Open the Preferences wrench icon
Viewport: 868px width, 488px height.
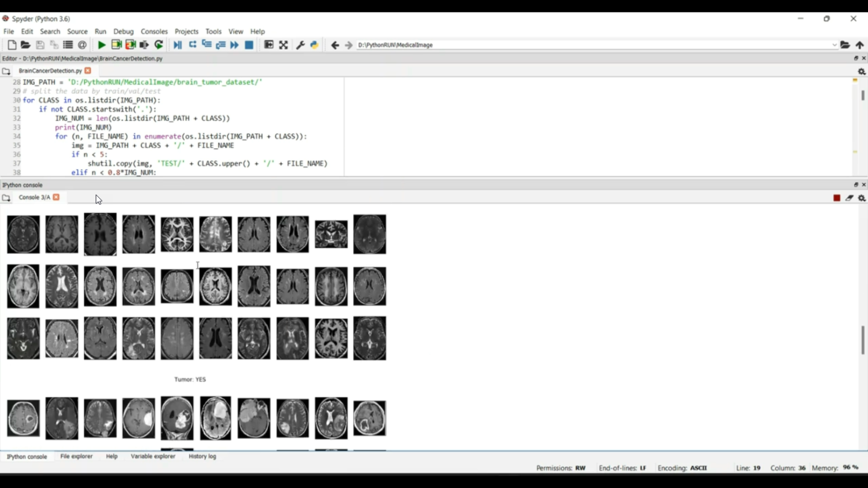[300, 45]
